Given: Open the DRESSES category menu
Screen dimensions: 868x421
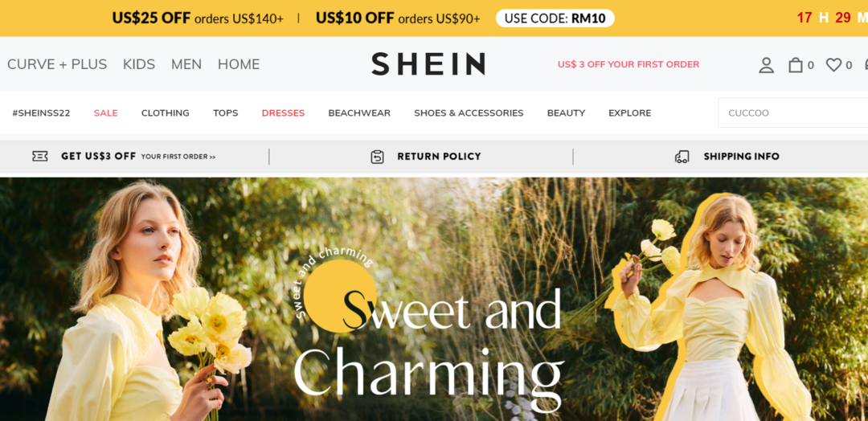Looking at the screenshot, I should [283, 112].
